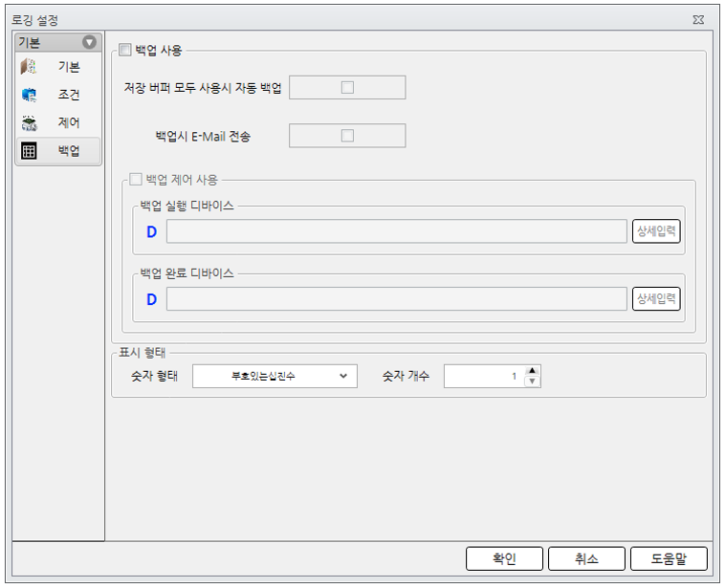Select the 백업 settings page label
725x588 pixels.
click(69, 151)
